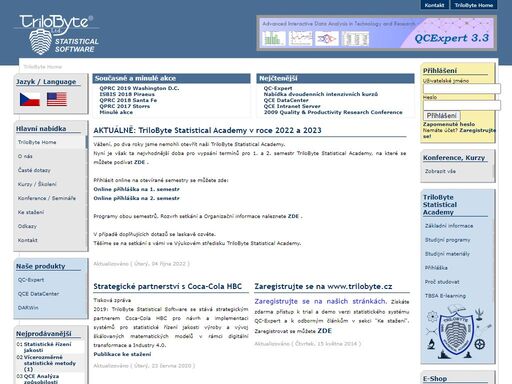Image resolution: width=512 pixels, height=384 pixels.
Task: Open QCE DataCenter in Nejčtenější list
Action: tap(286, 100)
